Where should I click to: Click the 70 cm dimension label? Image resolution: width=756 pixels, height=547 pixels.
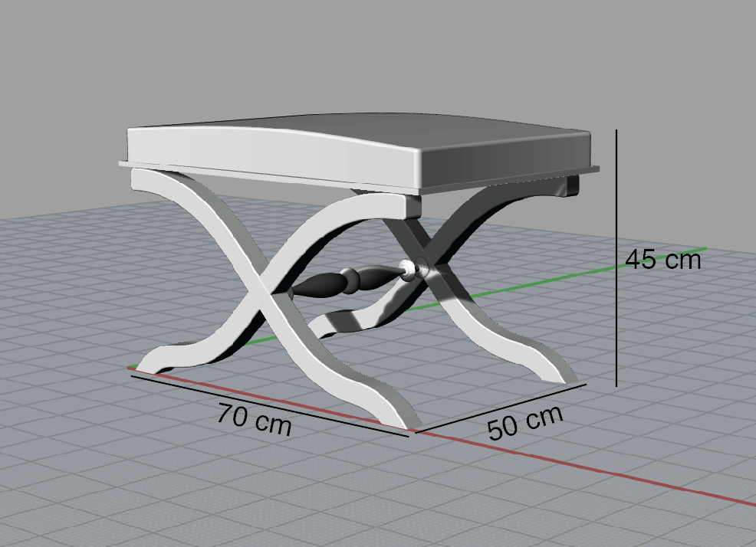(254, 418)
